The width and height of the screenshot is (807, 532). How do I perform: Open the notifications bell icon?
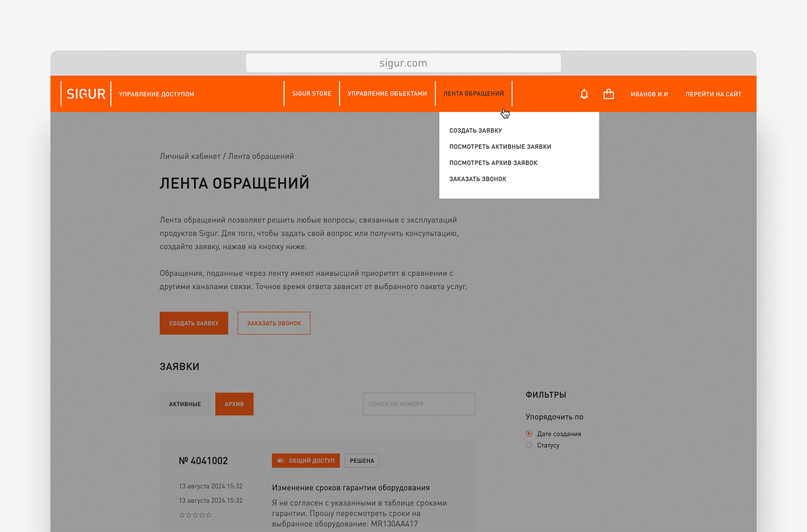click(584, 94)
